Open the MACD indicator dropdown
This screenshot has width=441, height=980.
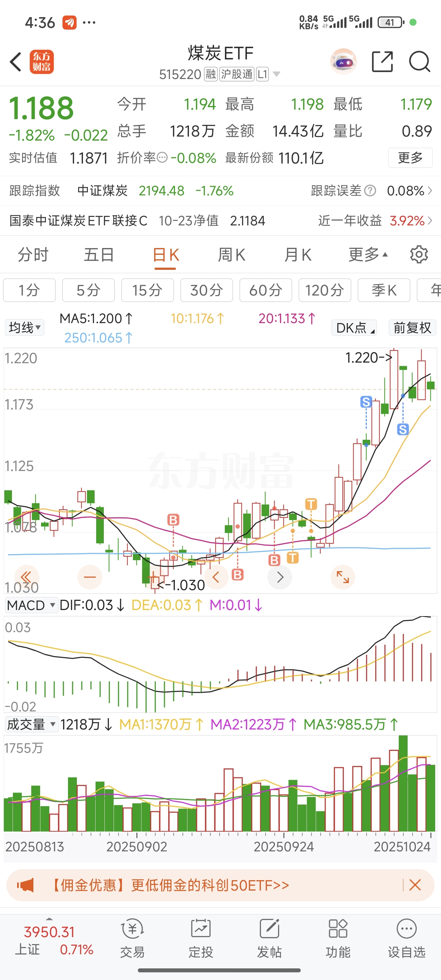(x=32, y=605)
